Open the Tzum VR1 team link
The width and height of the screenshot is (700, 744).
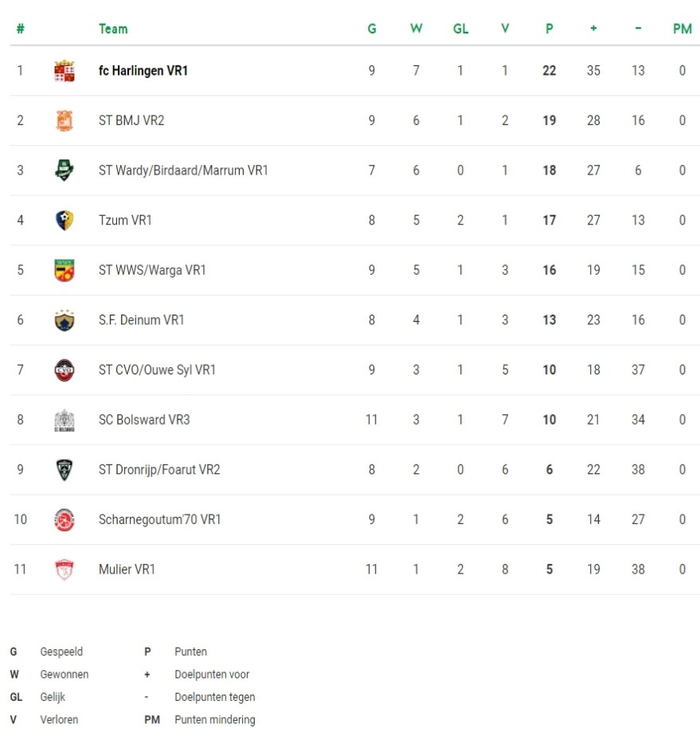coord(125,220)
